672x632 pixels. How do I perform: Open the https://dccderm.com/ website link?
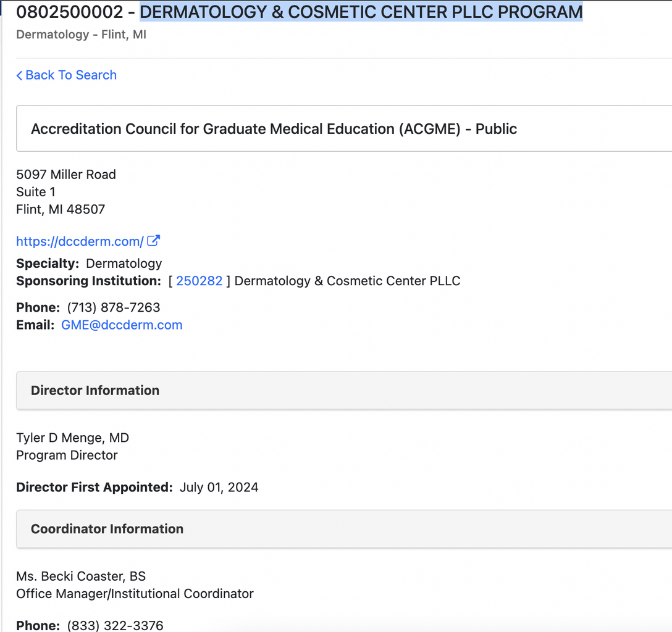point(80,241)
